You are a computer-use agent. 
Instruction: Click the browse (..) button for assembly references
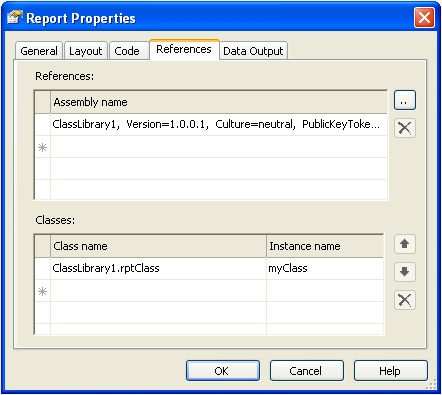[405, 100]
